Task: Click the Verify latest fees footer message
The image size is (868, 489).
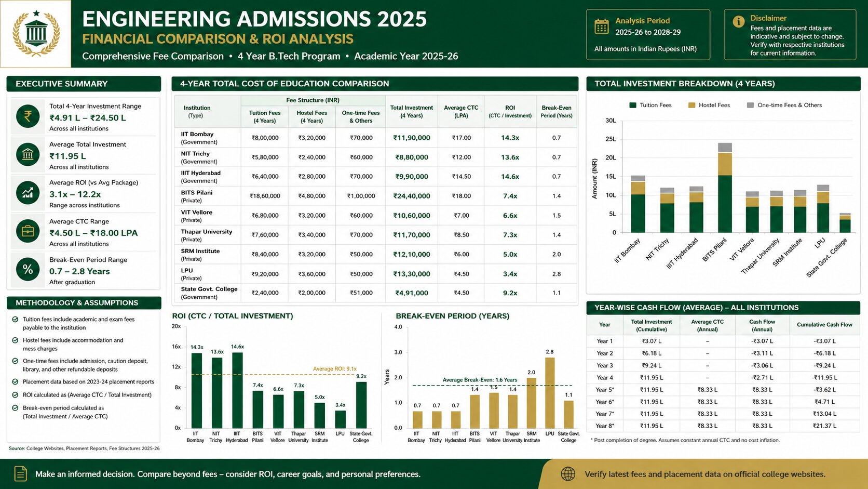Action: pos(705,474)
